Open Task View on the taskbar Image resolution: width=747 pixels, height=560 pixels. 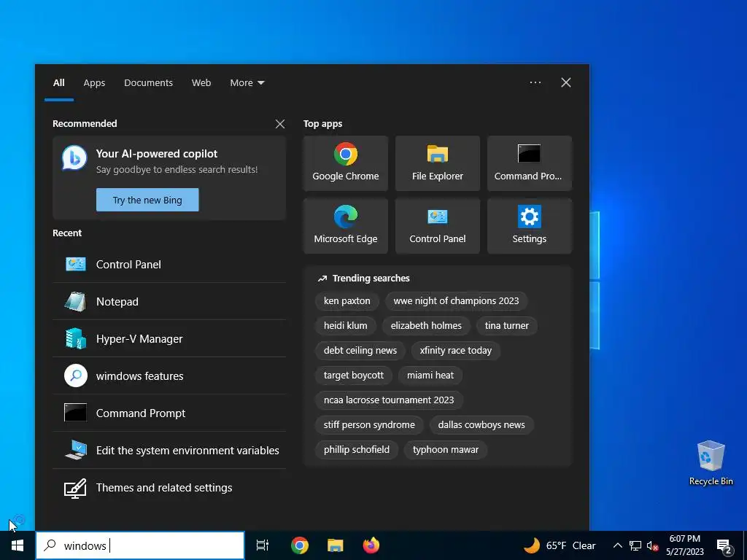tap(263, 545)
